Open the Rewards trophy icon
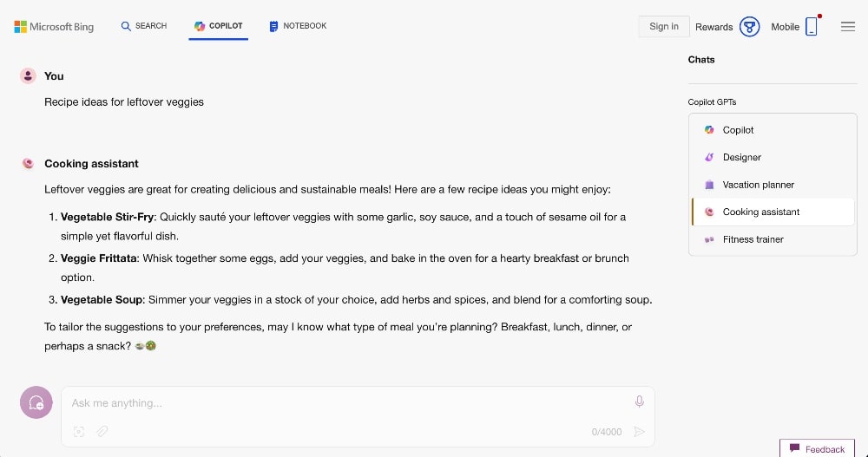The height and width of the screenshot is (457, 868). 750,27
